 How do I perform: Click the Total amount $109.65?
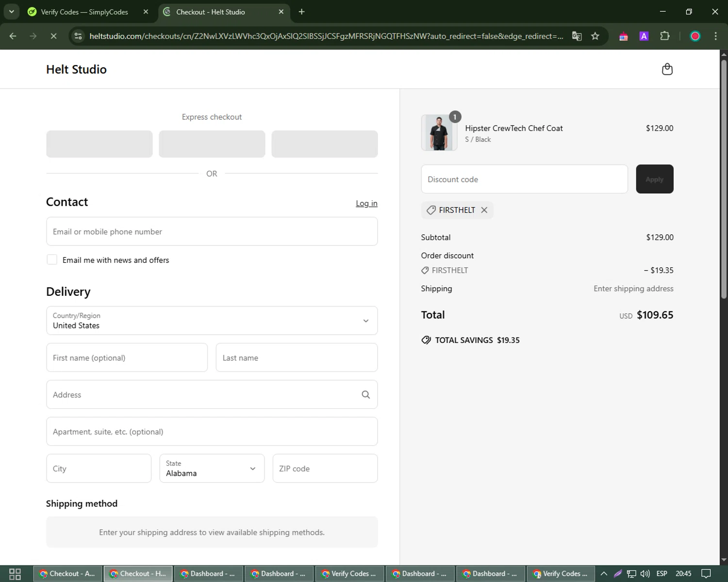(655, 315)
